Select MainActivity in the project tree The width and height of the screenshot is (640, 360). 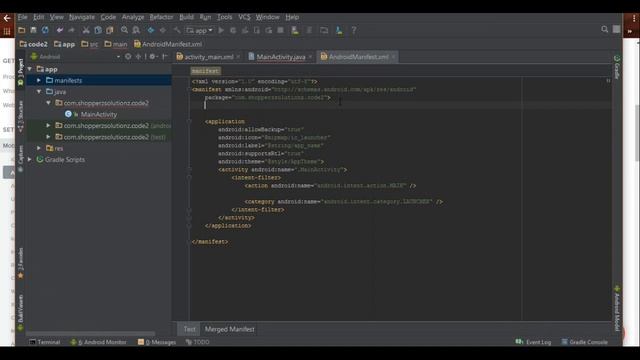[98, 114]
